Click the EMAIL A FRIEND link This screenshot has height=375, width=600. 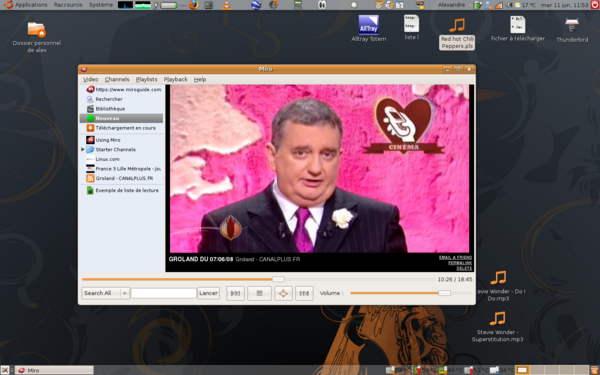[455, 258]
